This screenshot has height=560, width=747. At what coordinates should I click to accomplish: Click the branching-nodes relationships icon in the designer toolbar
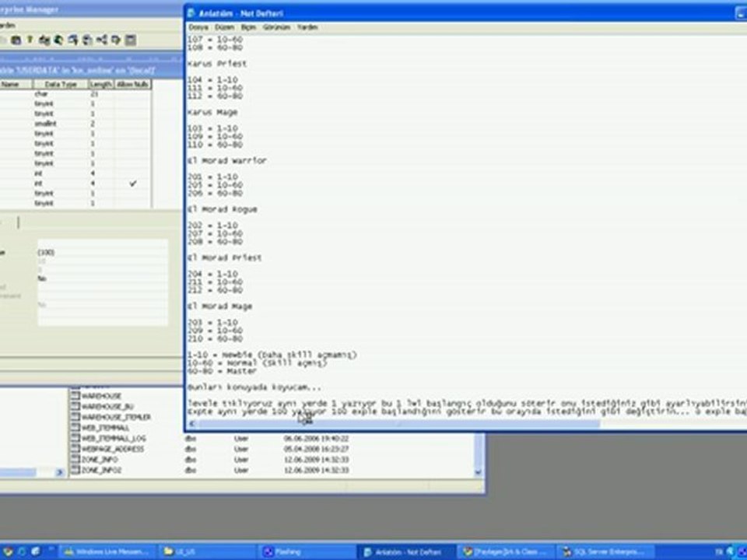101,40
